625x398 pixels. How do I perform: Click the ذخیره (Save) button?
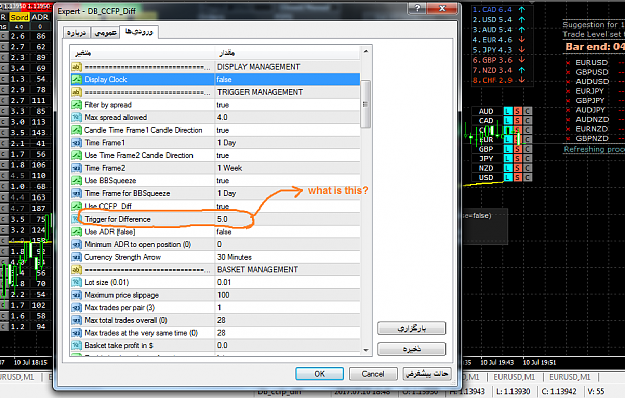(411, 349)
